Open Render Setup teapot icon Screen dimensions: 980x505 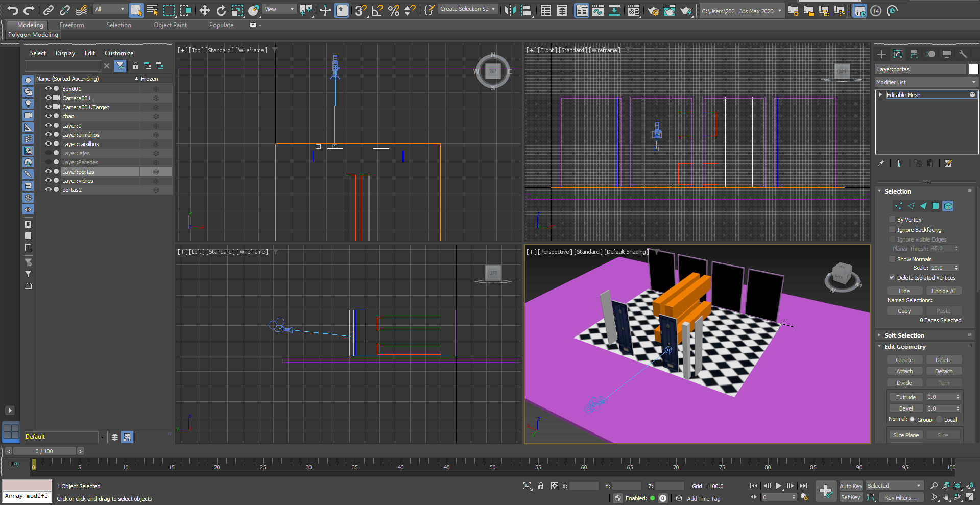653,10
